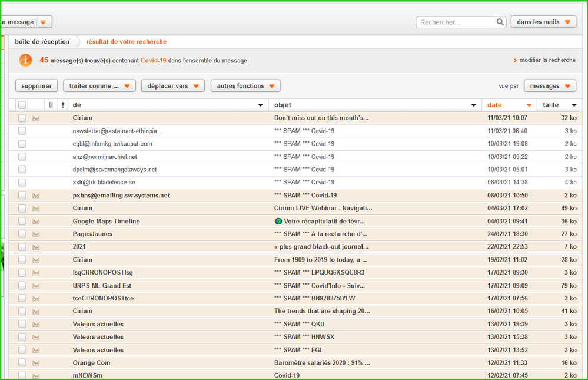Click the paperclip attachment column icon
The image size is (588, 380).
pos(51,105)
